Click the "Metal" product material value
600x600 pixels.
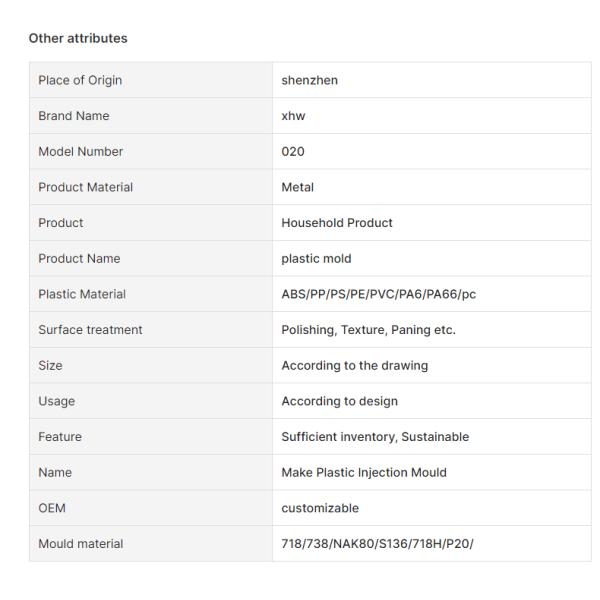(298, 187)
